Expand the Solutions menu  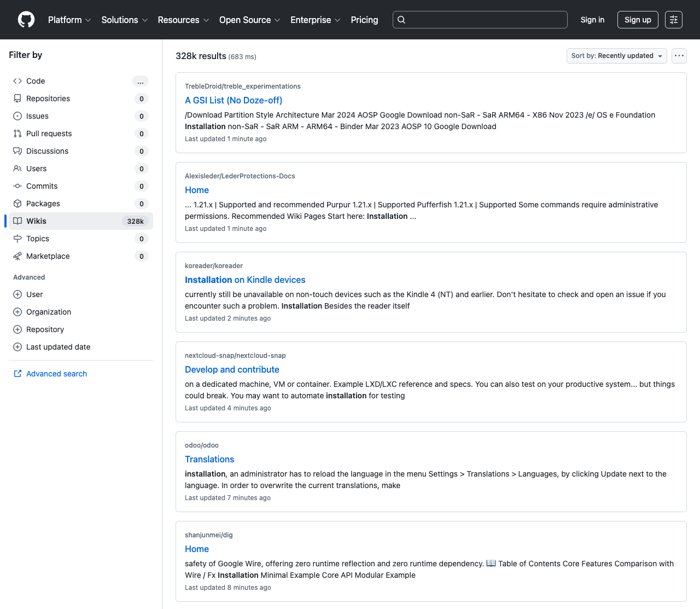125,20
